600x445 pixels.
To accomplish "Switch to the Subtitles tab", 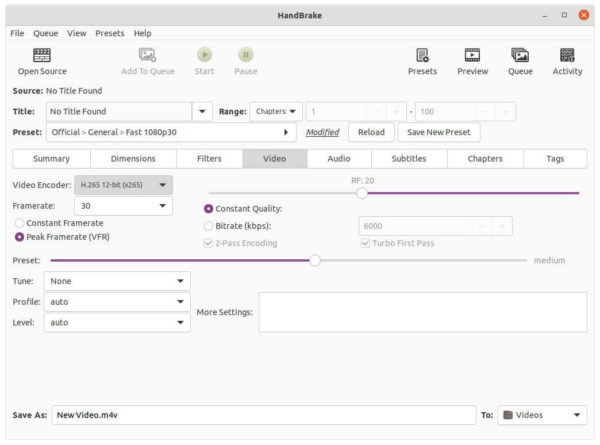I will coord(409,158).
